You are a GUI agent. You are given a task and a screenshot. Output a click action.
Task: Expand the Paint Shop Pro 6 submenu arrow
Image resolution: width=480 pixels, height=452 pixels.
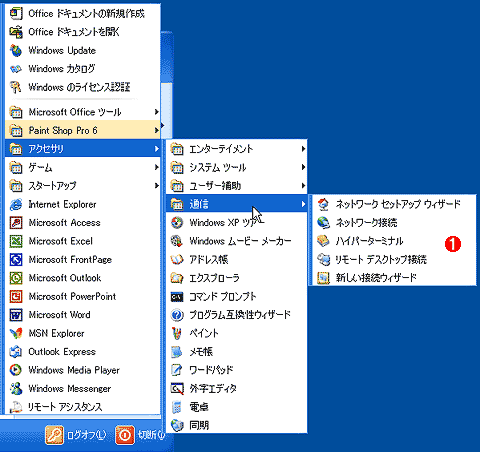point(156,130)
